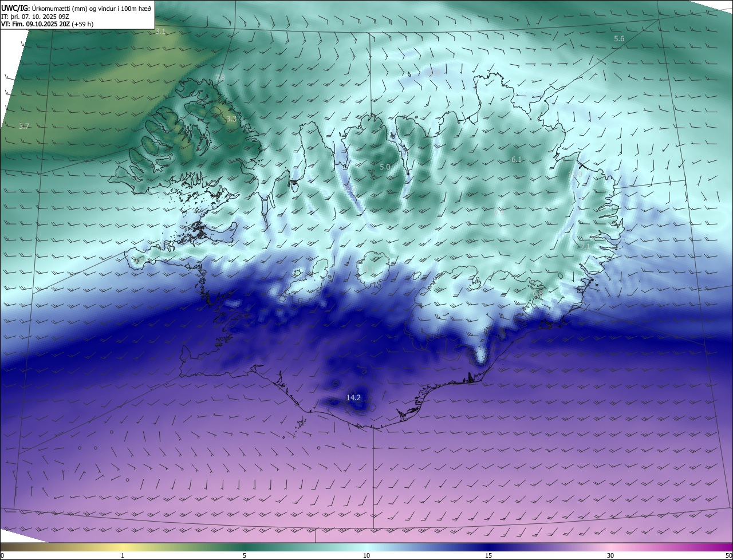
Task: Click the 7.8 value label north of the Westfjords
Action: [x=220, y=77]
